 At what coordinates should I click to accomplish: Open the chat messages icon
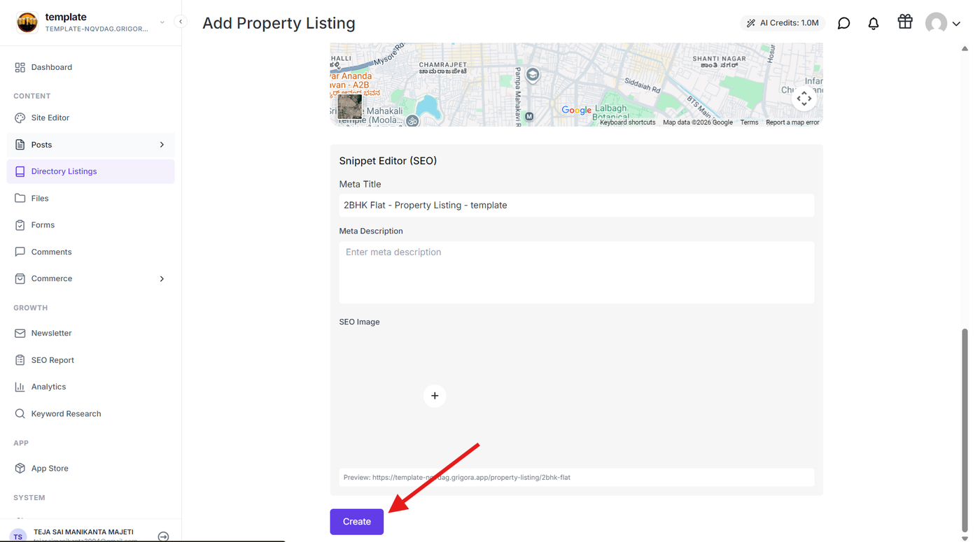coord(843,23)
